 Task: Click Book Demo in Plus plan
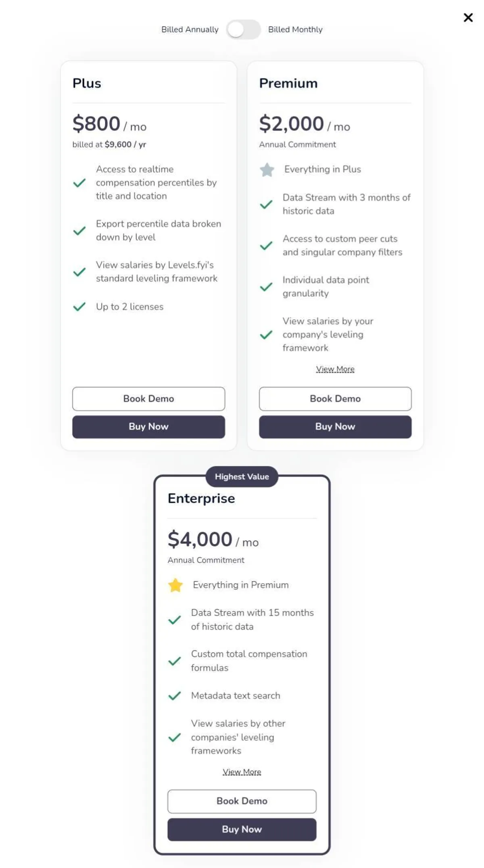pyautogui.click(x=148, y=399)
